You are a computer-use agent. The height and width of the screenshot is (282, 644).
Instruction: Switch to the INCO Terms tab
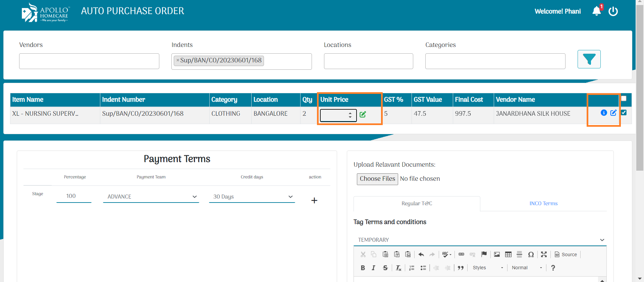pos(543,204)
